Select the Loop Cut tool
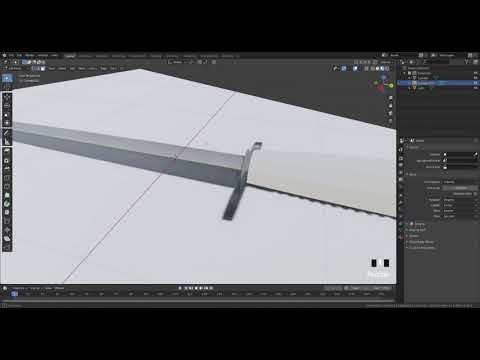Image resolution: width=480 pixels, height=360 pixels. pos(7,178)
